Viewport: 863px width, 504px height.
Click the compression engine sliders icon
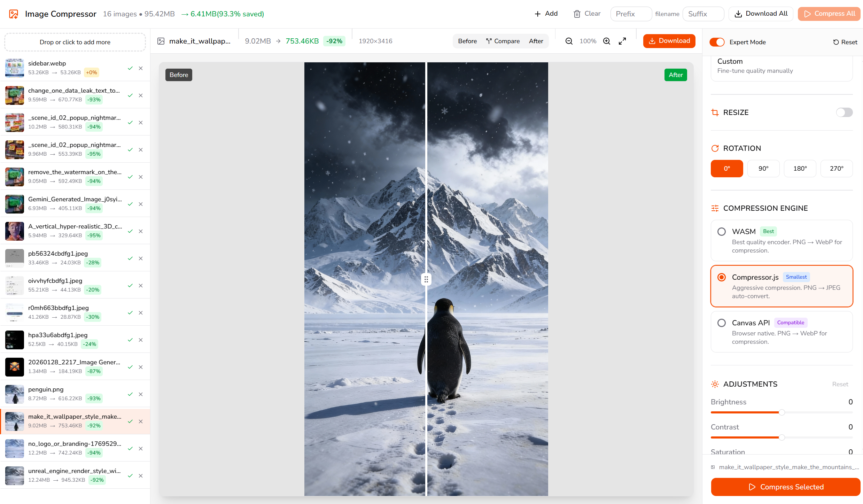pos(715,208)
